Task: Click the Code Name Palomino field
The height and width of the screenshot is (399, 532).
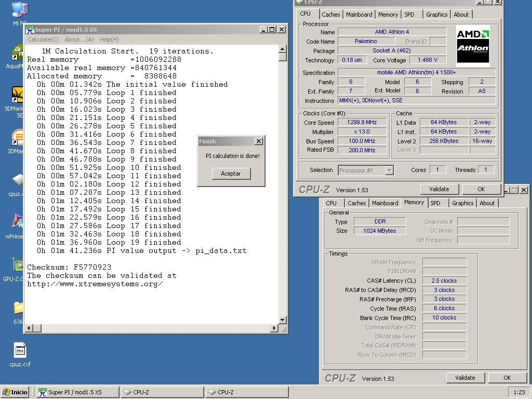Action: (x=366, y=41)
